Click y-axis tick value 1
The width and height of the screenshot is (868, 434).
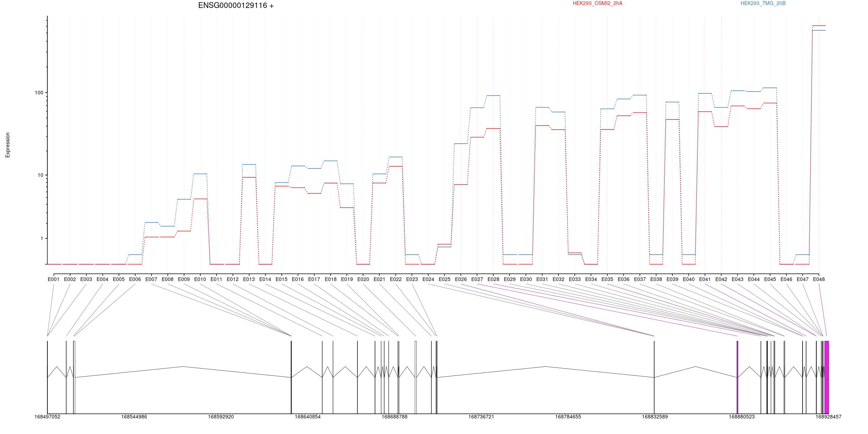(x=42, y=239)
